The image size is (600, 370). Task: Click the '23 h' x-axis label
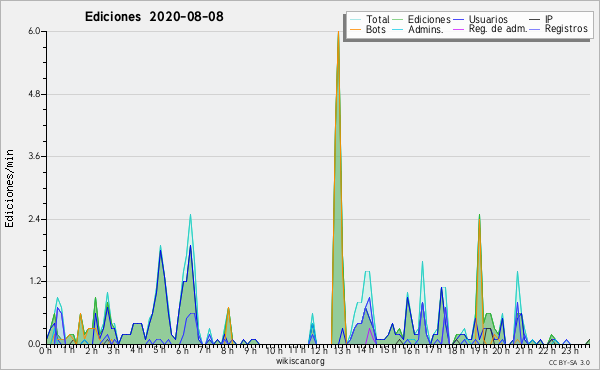(570, 350)
